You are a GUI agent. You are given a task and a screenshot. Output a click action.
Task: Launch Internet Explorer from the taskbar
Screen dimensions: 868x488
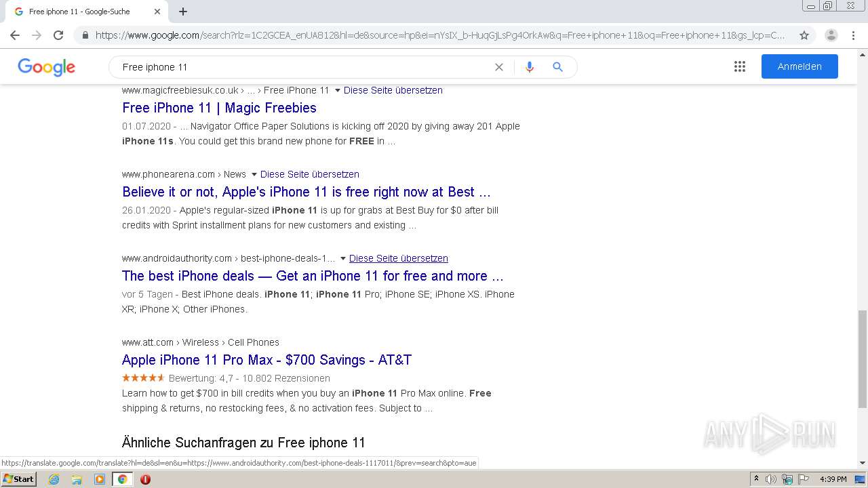(x=54, y=479)
